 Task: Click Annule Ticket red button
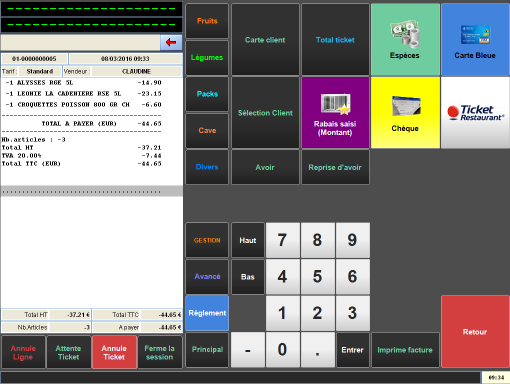[x=114, y=352]
